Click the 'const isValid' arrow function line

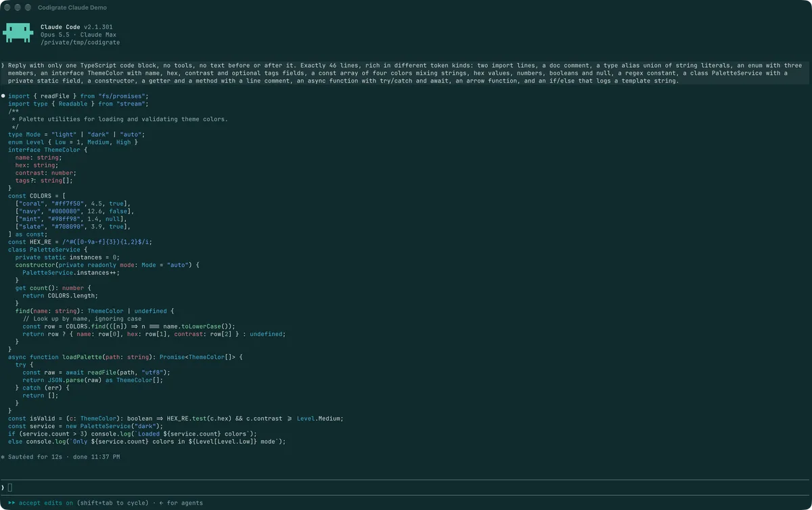[176, 419]
